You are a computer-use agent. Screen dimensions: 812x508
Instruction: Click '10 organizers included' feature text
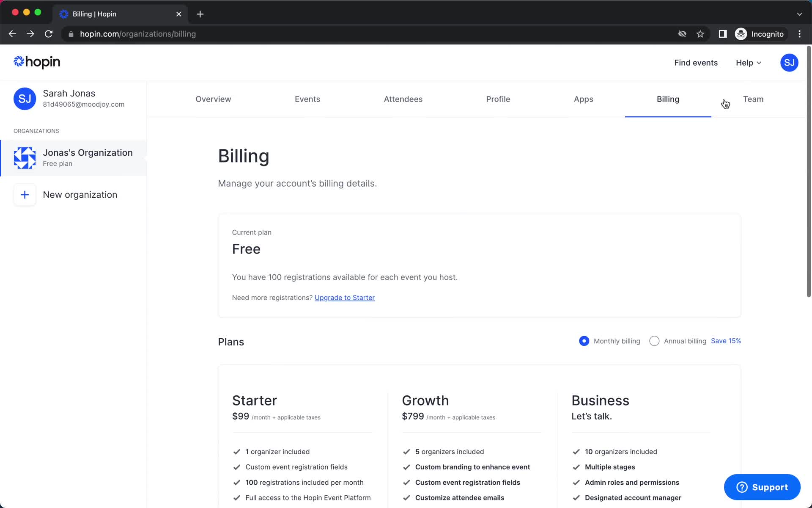621,452
